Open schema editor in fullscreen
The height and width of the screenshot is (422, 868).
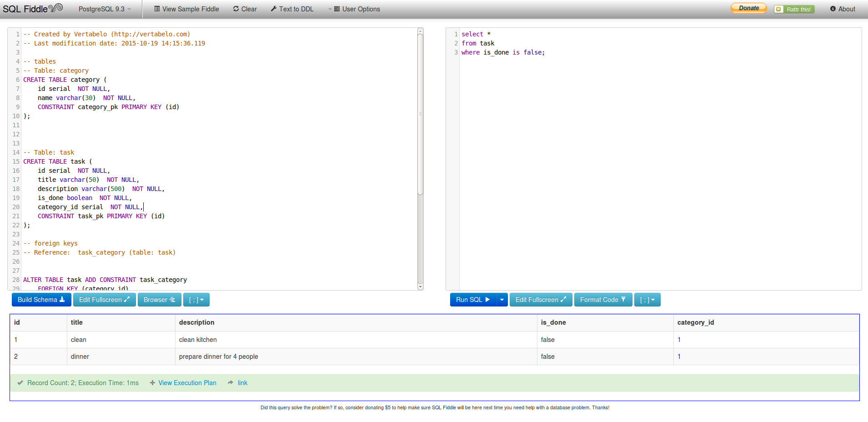click(x=104, y=300)
